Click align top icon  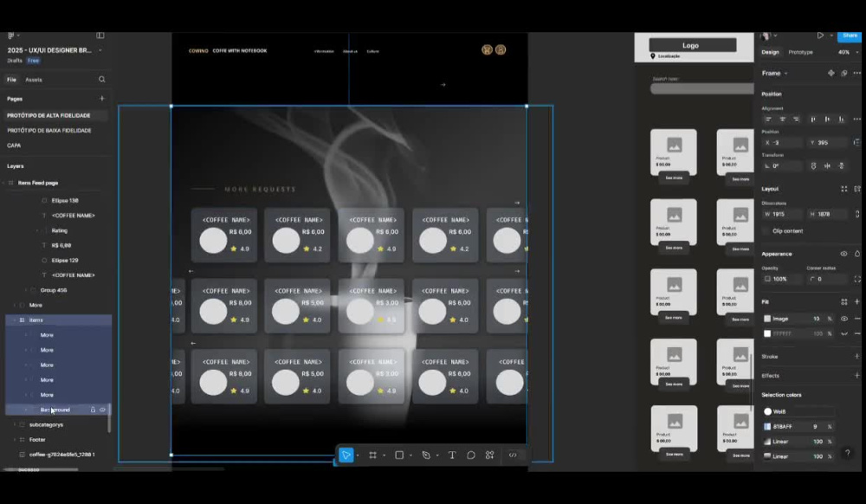point(813,120)
